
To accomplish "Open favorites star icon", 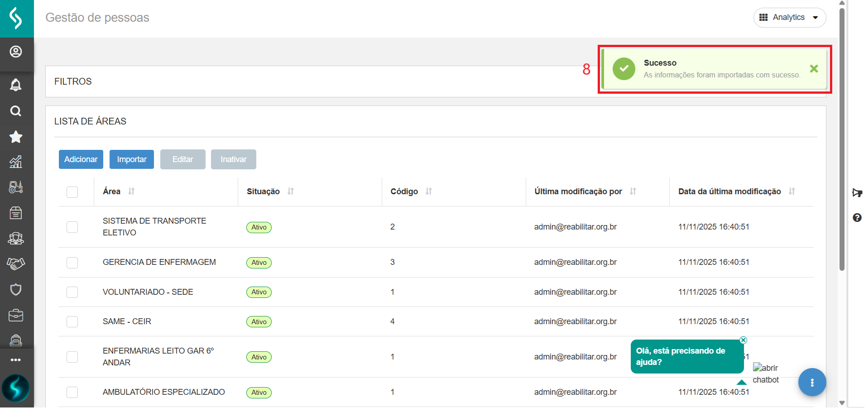I will 16,137.
